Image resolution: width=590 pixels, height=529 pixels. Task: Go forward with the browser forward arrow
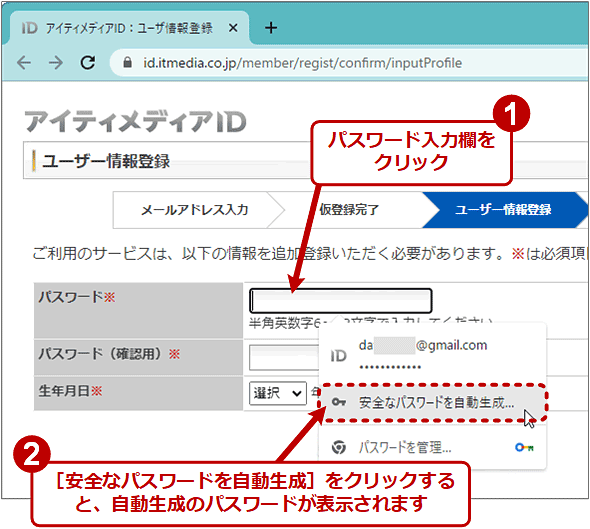[x=56, y=62]
